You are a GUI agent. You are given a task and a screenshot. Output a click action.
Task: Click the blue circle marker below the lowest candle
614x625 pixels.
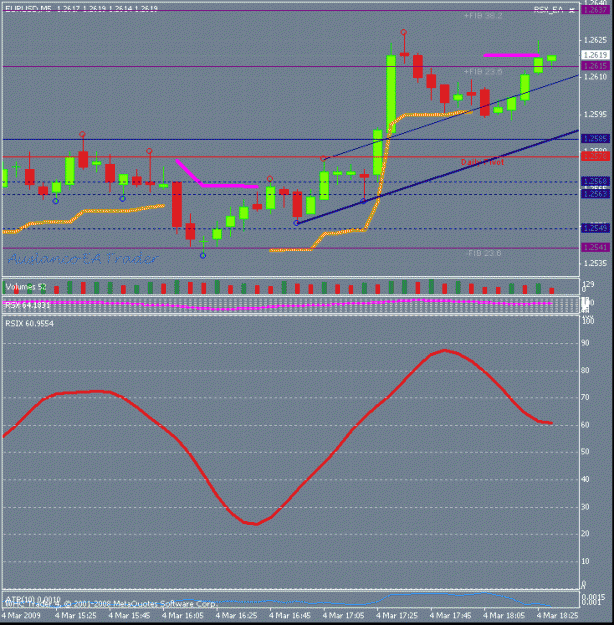click(x=203, y=256)
